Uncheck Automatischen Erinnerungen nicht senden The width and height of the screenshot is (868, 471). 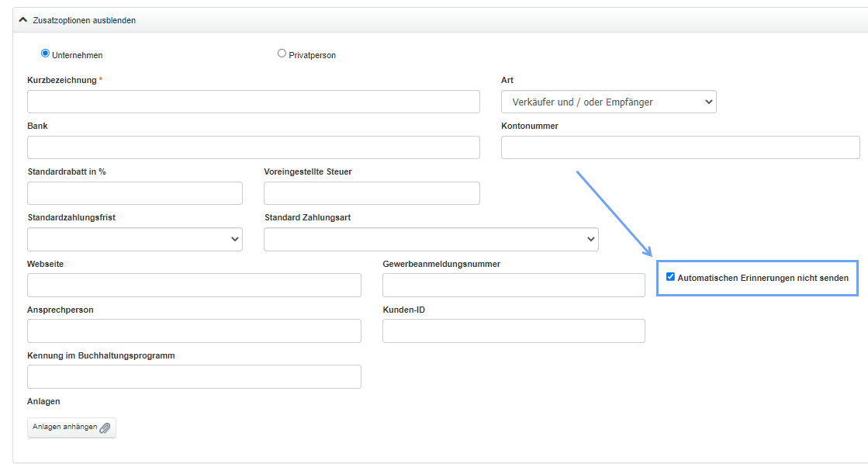point(670,277)
